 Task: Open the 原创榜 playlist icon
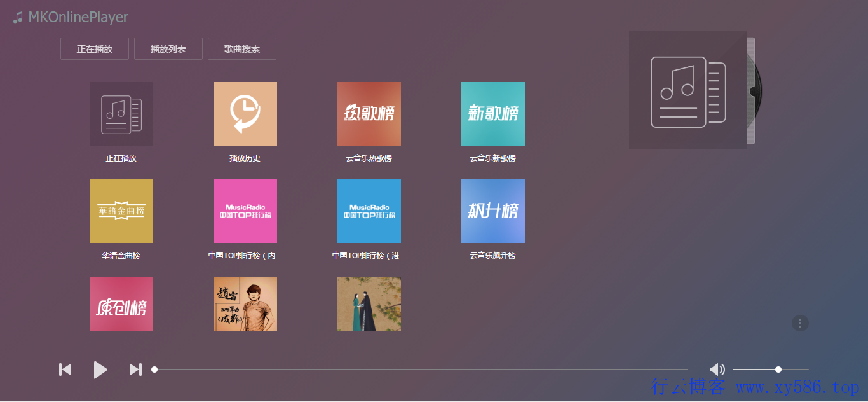[121, 304]
